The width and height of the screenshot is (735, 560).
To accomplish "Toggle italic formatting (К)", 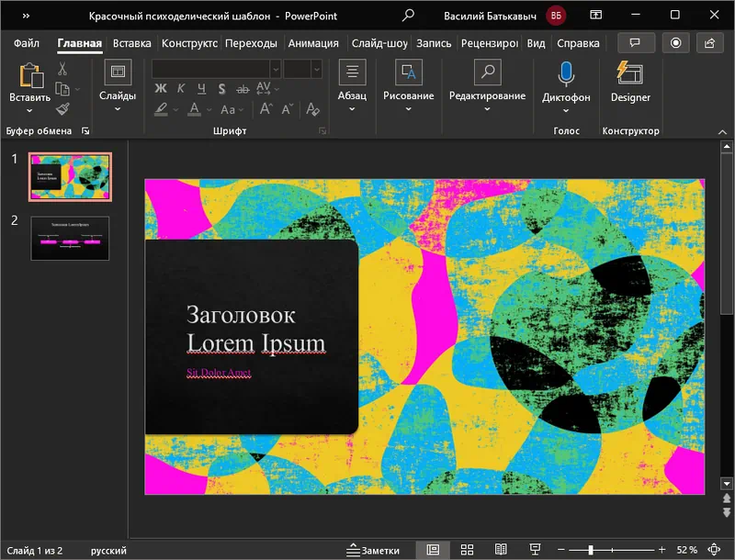I will tap(181, 89).
